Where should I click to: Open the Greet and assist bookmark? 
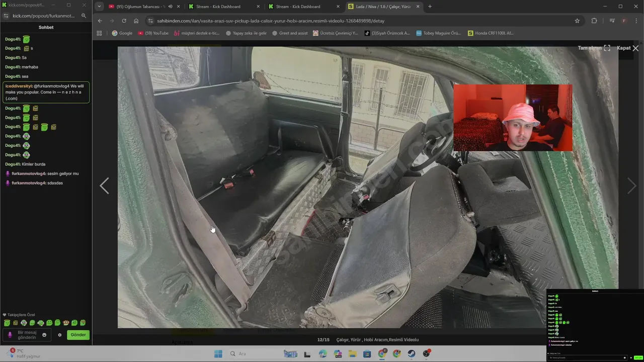(x=289, y=33)
